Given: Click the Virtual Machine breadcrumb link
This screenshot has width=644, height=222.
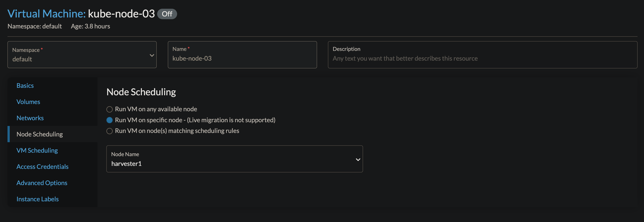Looking at the screenshot, I should point(46,14).
